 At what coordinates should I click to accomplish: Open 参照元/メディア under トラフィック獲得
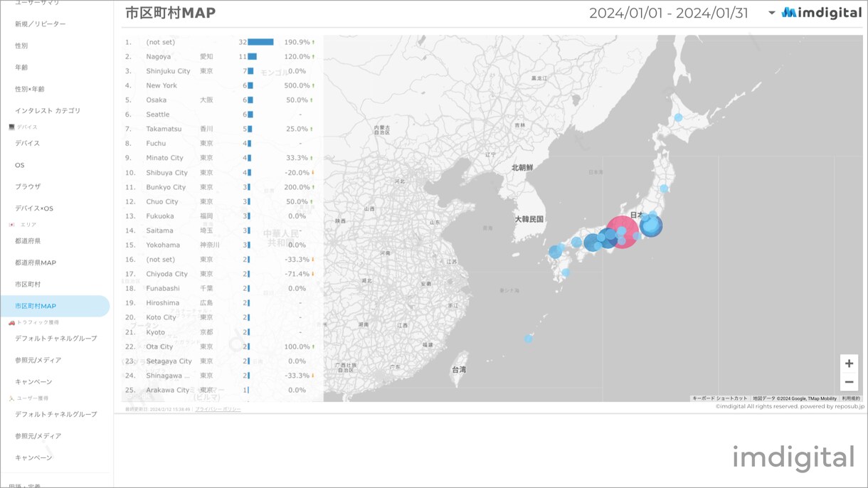pyautogui.click(x=38, y=360)
